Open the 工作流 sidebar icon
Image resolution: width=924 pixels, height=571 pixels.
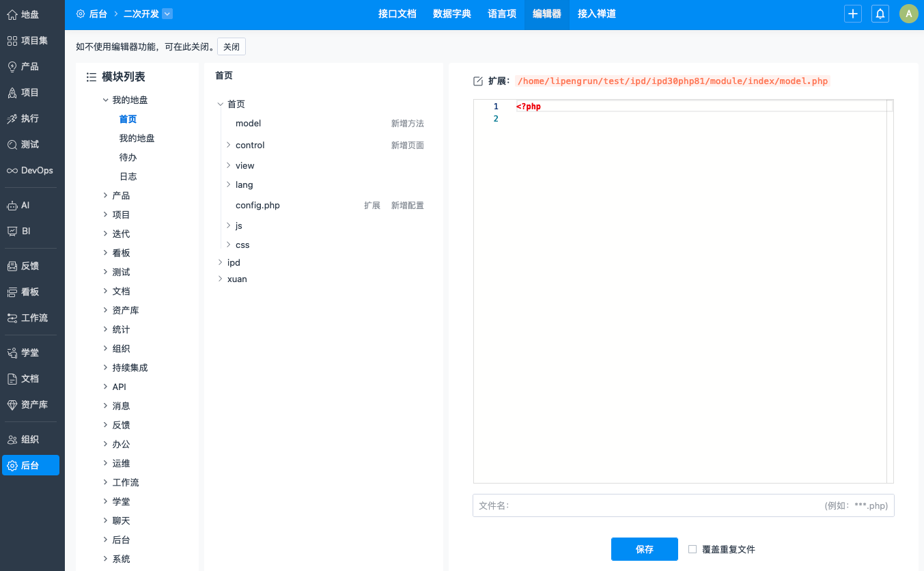(12, 318)
